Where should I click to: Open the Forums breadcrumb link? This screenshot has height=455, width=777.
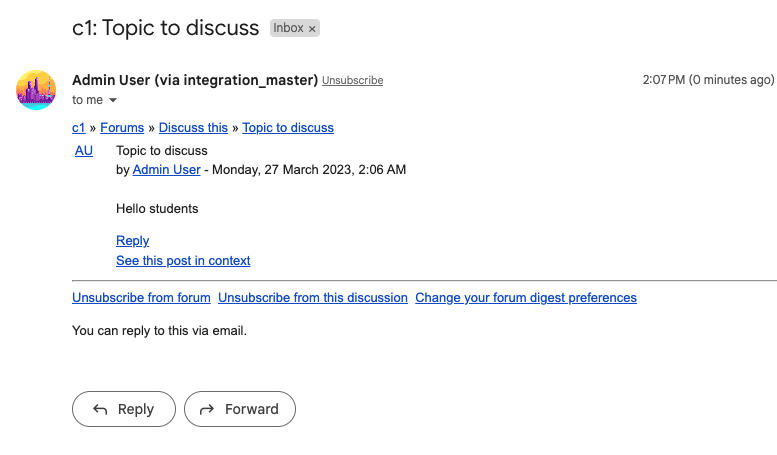click(x=122, y=127)
